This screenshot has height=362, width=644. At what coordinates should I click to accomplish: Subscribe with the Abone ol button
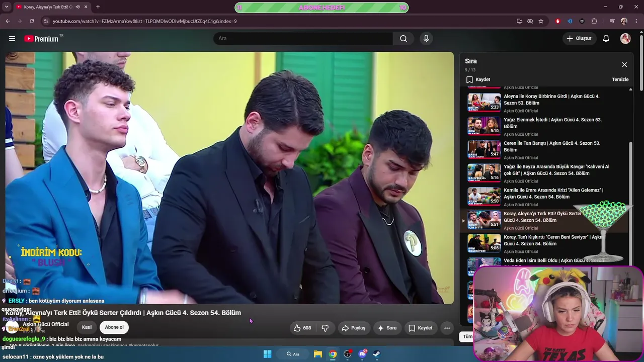pyautogui.click(x=114, y=327)
